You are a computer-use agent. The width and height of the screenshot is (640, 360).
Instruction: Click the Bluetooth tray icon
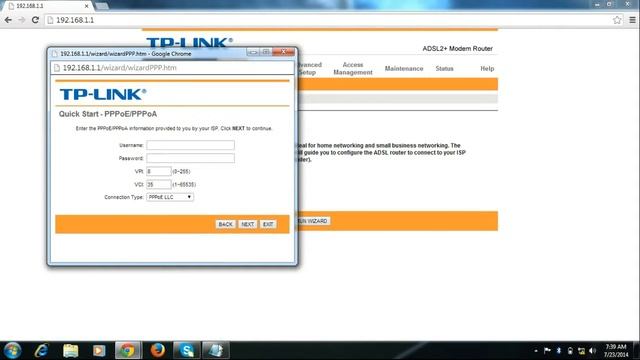[x=559, y=351]
